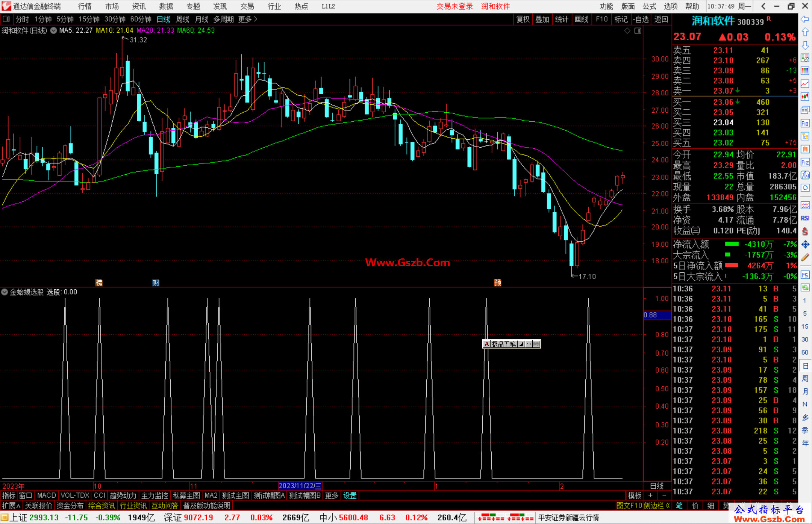Click the left arrow back icon in sidebar
812x524 pixels.
point(805,19)
